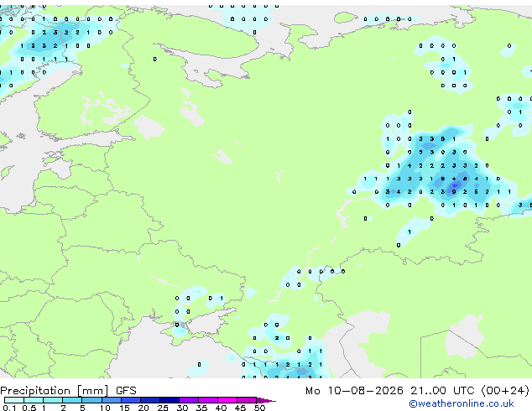Viewport: 532px width, 411px height.
Task: Click the 0.5–1 mm legend color swatch
Action: [x=34, y=400]
